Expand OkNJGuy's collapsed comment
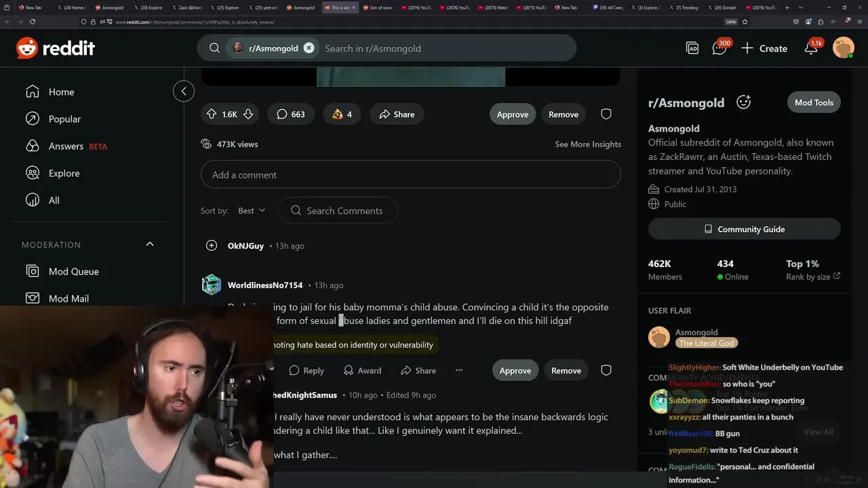 point(212,245)
